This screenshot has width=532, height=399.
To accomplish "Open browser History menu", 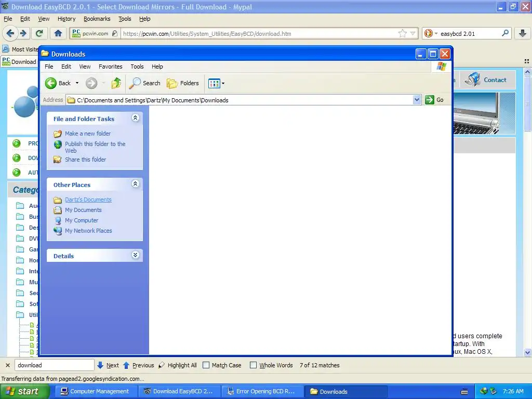I will pyautogui.click(x=66, y=19).
